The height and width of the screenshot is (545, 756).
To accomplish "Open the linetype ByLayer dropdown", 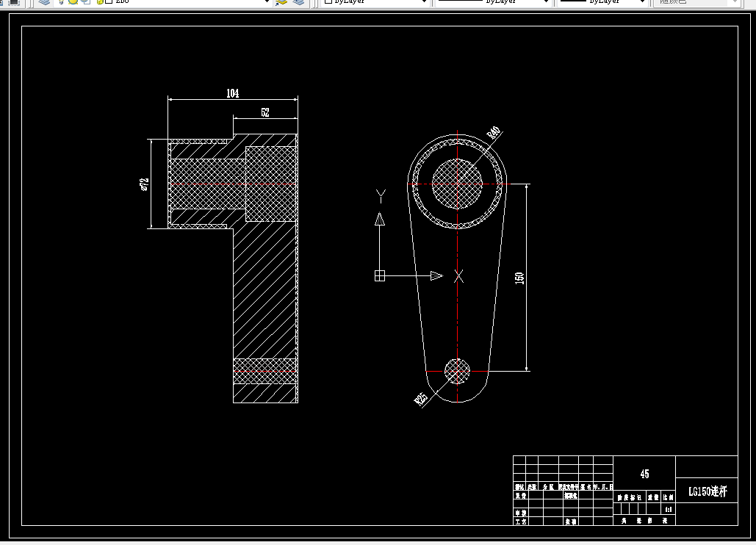I will click(546, 2).
